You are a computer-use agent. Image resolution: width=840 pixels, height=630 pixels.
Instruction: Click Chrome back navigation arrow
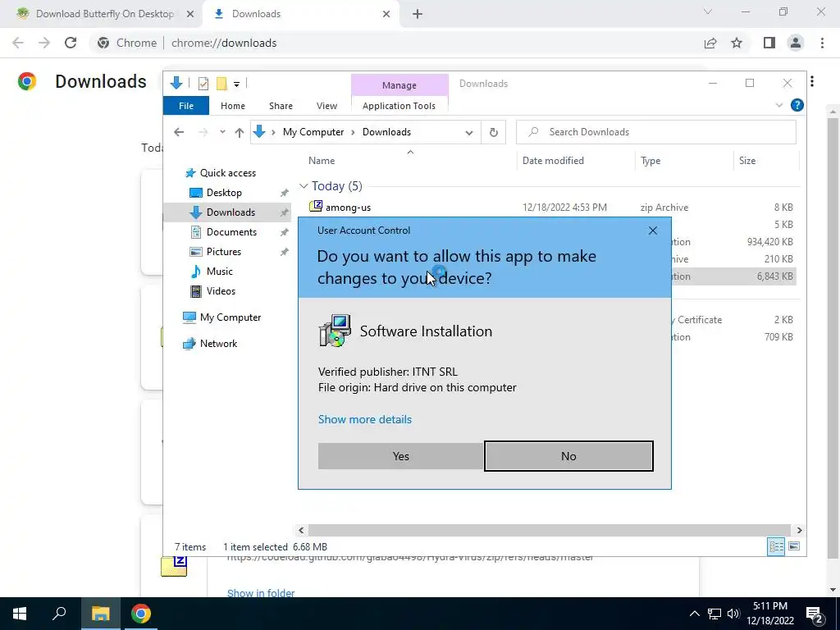point(18,43)
